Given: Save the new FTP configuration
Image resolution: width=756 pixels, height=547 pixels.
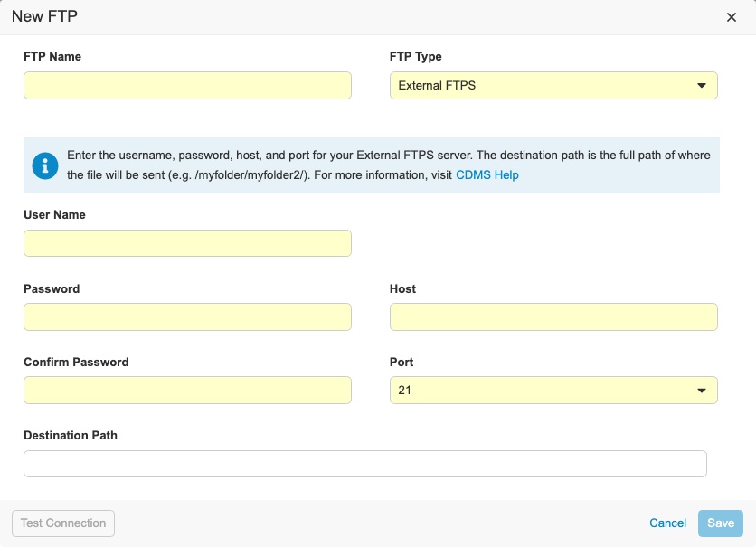Looking at the screenshot, I should (x=720, y=523).
